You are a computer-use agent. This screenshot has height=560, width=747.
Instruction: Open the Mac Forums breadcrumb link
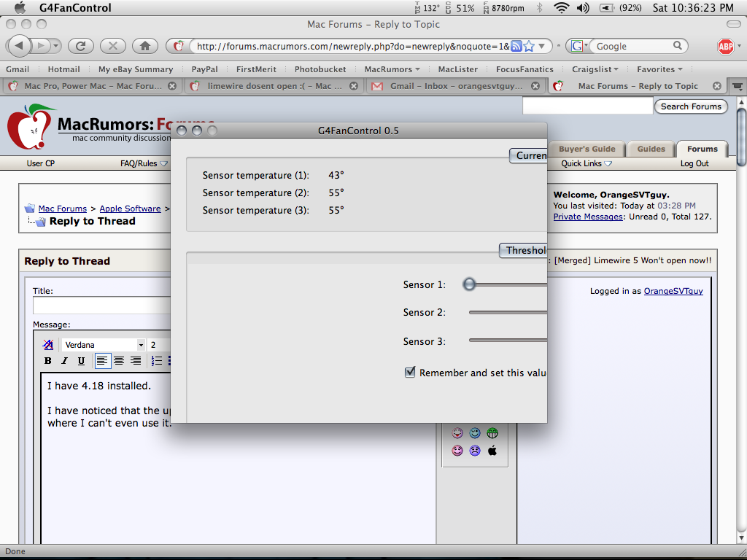point(63,209)
